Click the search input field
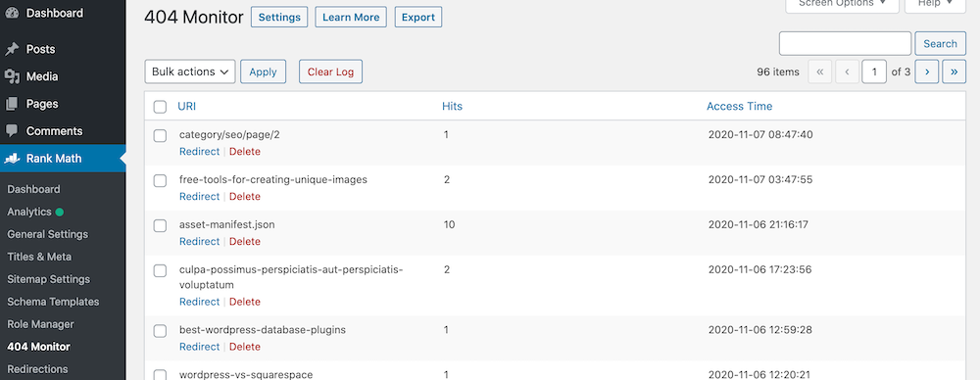Screen dimensions: 980x380 pos(845,44)
